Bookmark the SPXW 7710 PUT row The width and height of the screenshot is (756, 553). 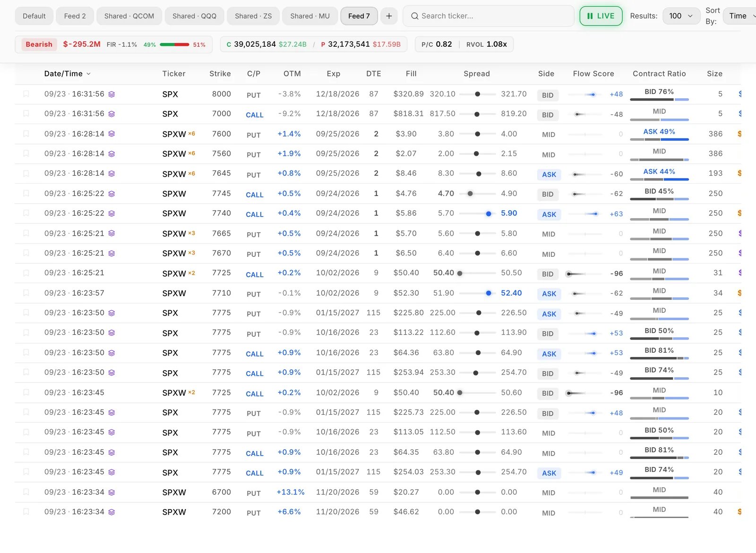point(26,293)
